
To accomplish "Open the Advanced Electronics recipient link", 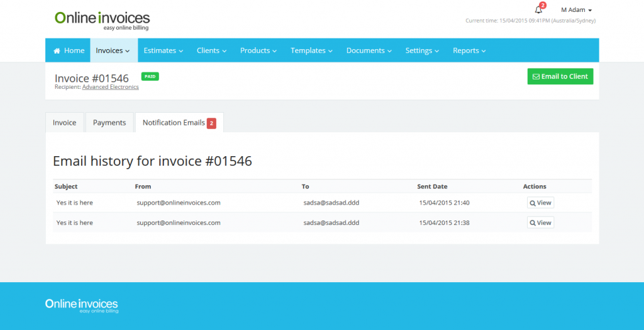I will [x=110, y=87].
